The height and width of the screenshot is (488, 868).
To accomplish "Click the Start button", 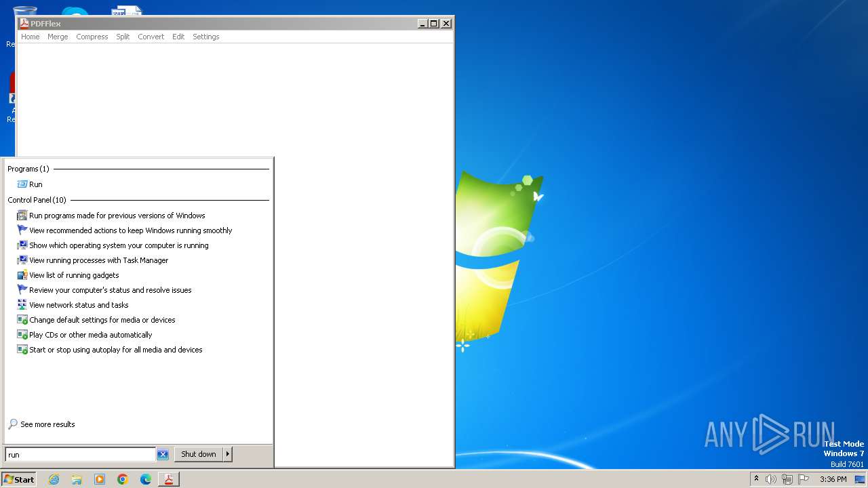I will pyautogui.click(x=19, y=479).
